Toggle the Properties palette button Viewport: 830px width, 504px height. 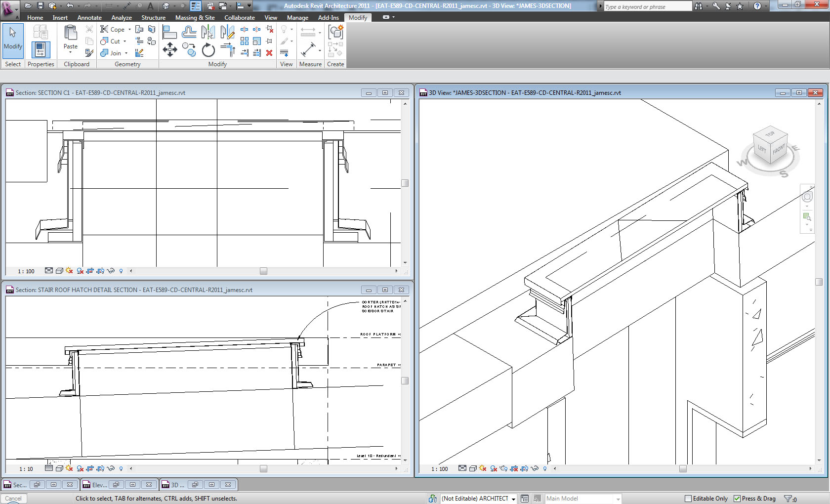(x=41, y=49)
